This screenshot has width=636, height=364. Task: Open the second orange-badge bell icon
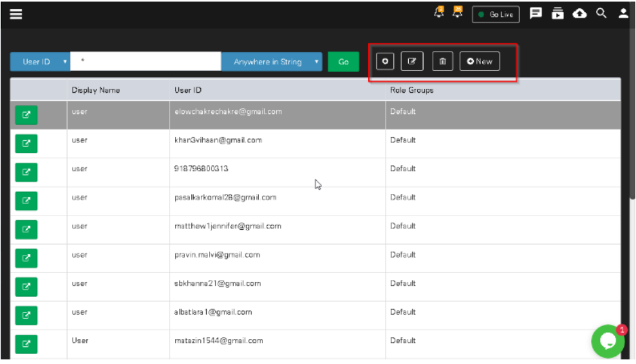[x=458, y=12]
